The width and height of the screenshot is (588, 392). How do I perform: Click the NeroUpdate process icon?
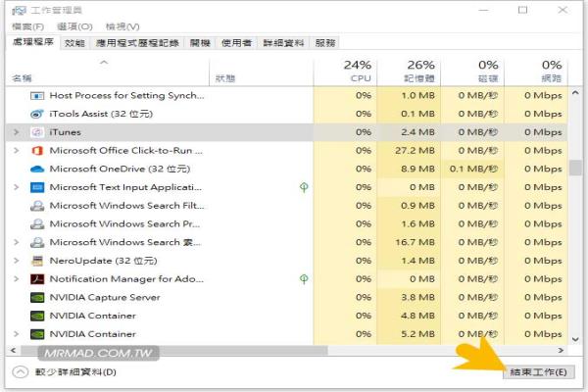(37, 261)
